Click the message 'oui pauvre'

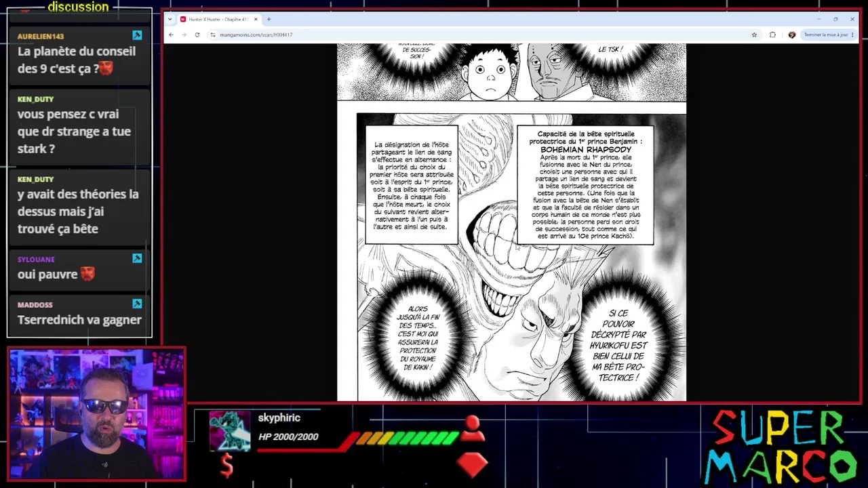pyautogui.click(x=47, y=274)
